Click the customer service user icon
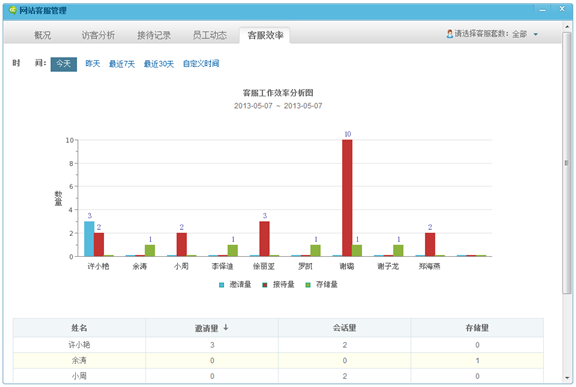This screenshot has height=387, width=576. pos(450,34)
